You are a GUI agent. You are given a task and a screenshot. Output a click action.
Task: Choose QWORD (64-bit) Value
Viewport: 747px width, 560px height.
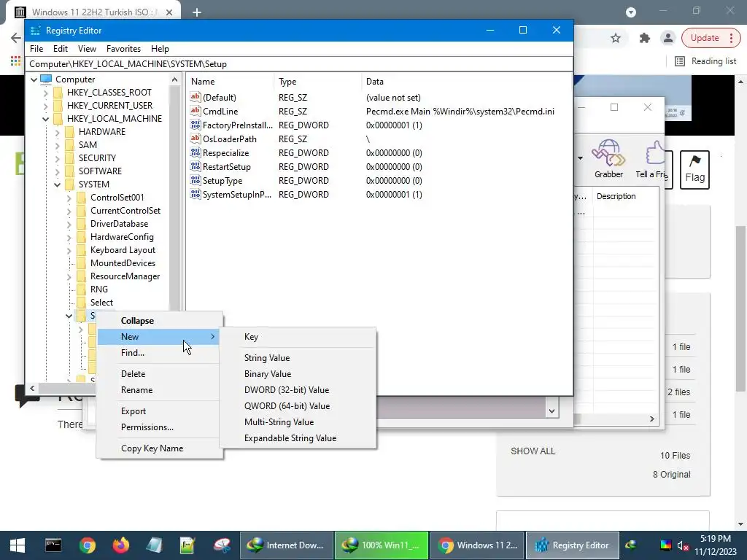(298, 405)
